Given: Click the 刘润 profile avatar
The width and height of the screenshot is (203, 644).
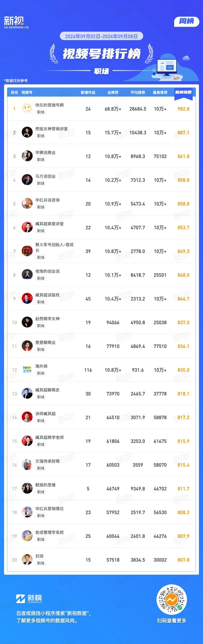Looking at the screenshot, I should coord(27,560).
